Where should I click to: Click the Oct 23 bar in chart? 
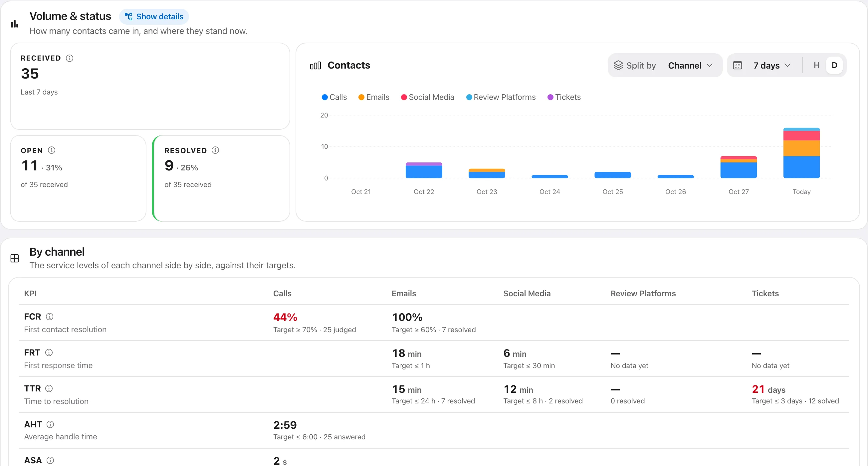(x=487, y=173)
